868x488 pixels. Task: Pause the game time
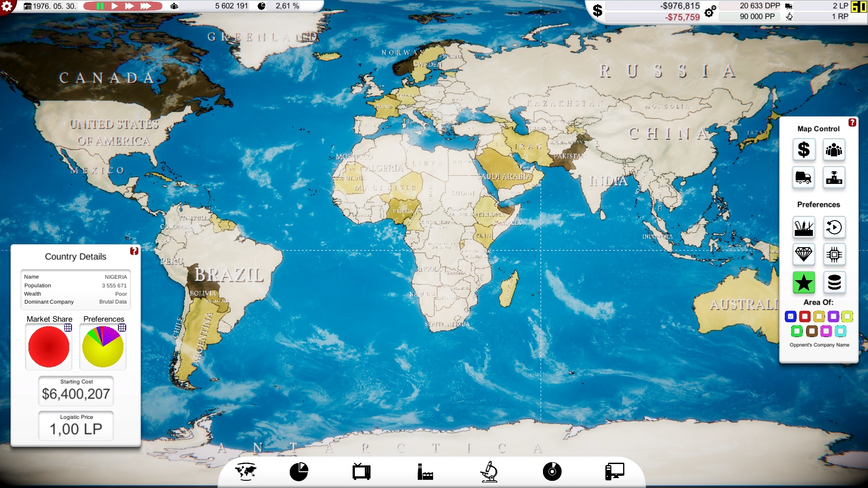pos(100,6)
